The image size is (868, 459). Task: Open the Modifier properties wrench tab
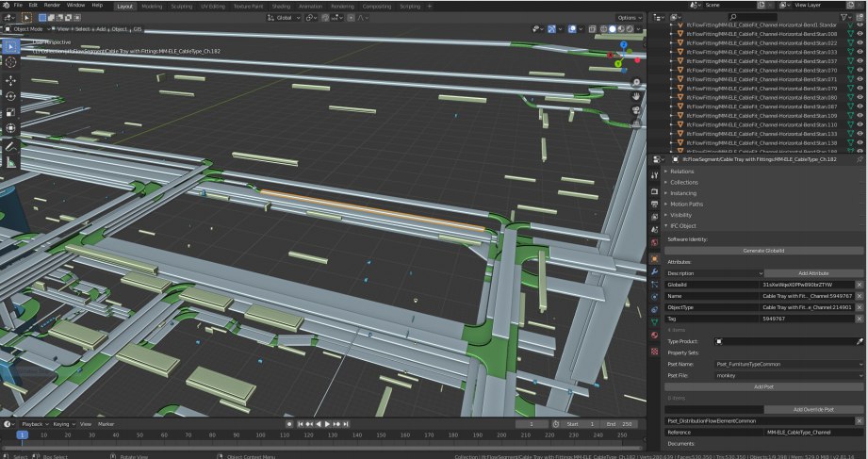pyautogui.click(x=654, y=271)
